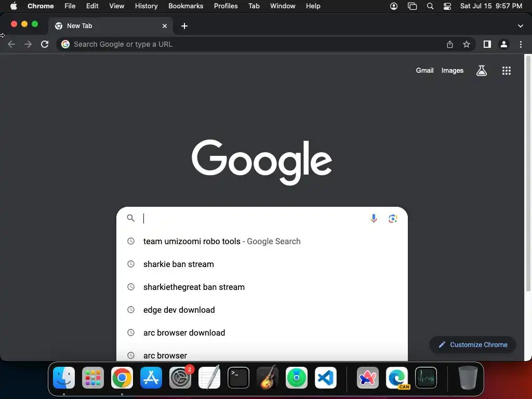The image size is (532, 399).
Task: Open Finder from the dock
Action: tap(64, 378)
